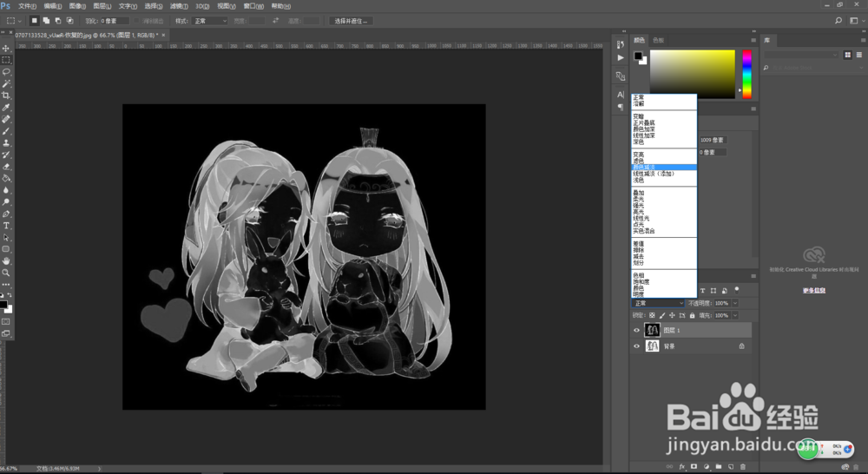This screenshot has width=868, height=474.
Task: Select the Crop tool
Action: [x=6, y=95]
